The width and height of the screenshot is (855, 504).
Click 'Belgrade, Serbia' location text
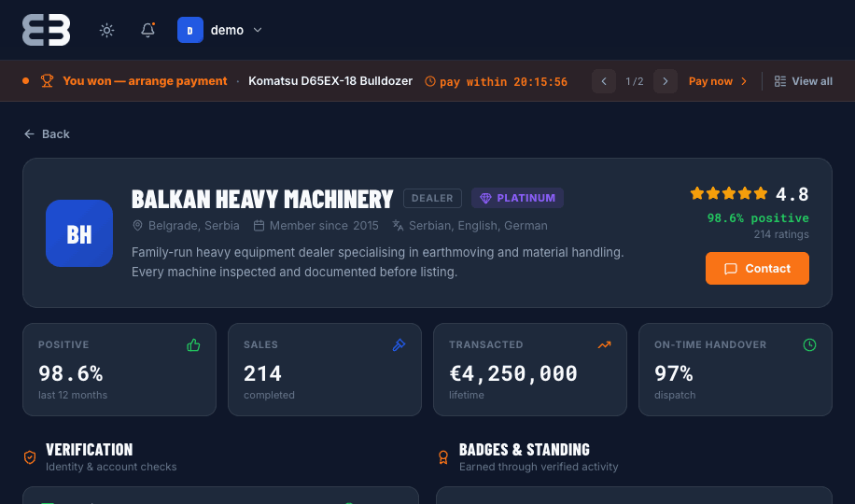[x=193, y=226]
